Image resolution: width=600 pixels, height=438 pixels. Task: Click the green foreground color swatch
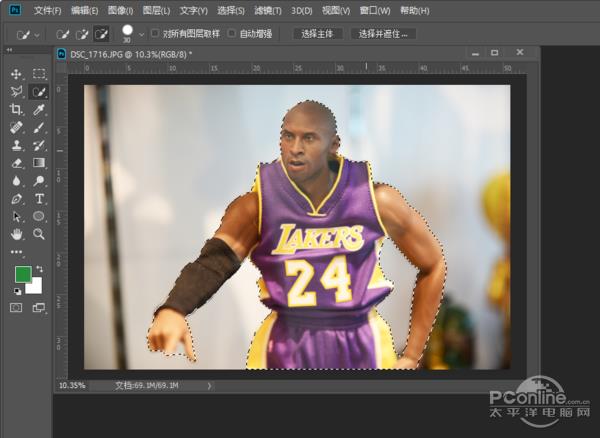click(22, 274)
